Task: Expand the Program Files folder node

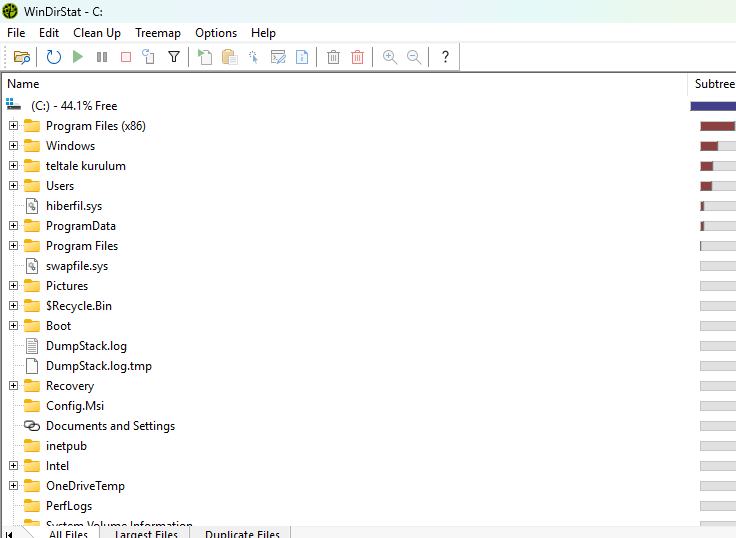Action: point(14,246)
